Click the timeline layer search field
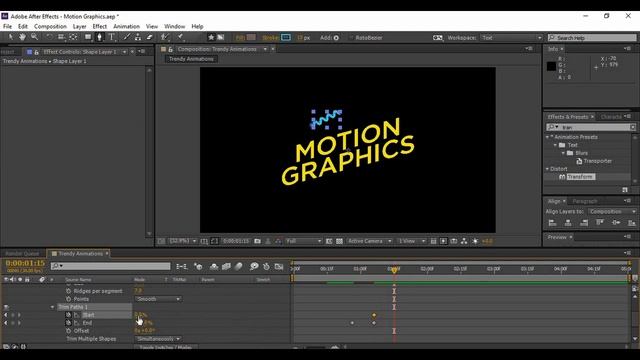This screenshot has width=640, height=360. pyautogui.click(x=111, y=266)
